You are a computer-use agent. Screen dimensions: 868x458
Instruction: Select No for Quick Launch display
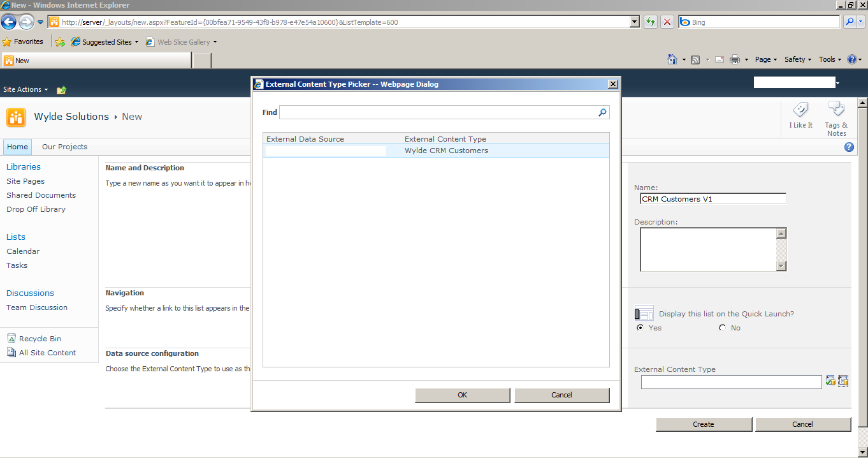(x=721, y=327)
